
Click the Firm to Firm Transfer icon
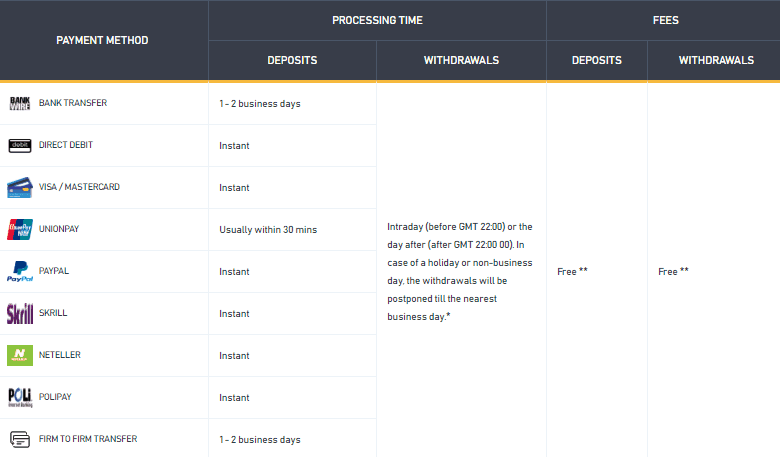pos(20,440)
